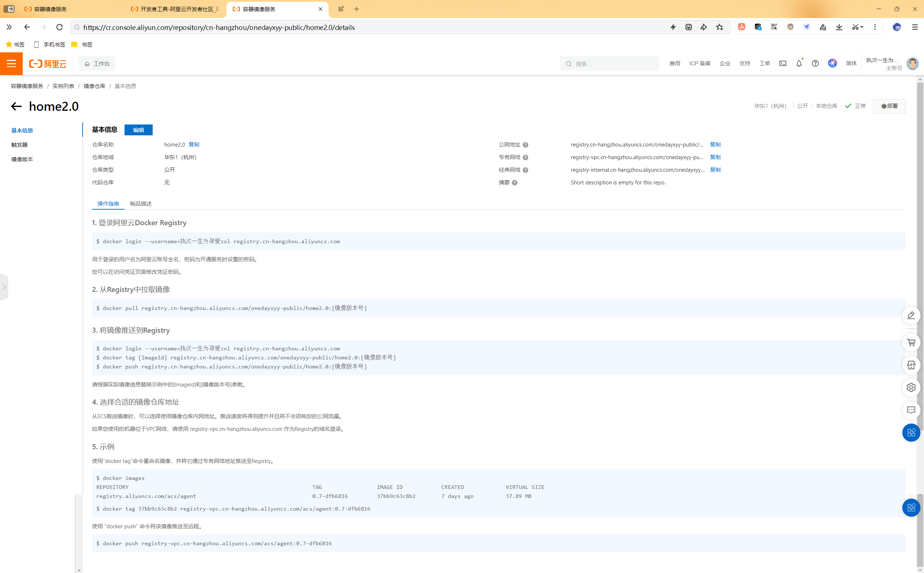Open the 书签 bookmarks folder

[82, 45]
